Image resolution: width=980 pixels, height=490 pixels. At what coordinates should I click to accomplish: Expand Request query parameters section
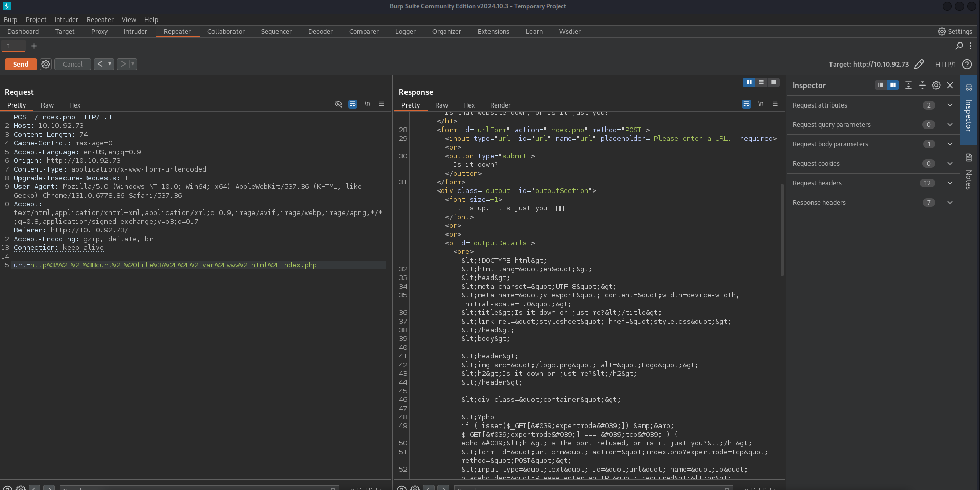pyautogui.click(x=873, y=124)
